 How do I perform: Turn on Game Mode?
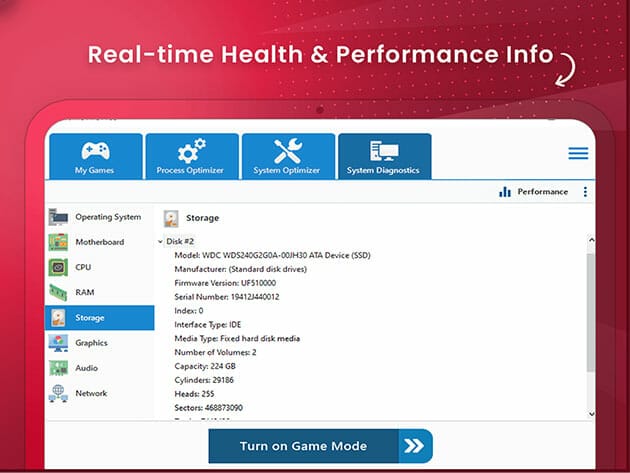point(303,446)
